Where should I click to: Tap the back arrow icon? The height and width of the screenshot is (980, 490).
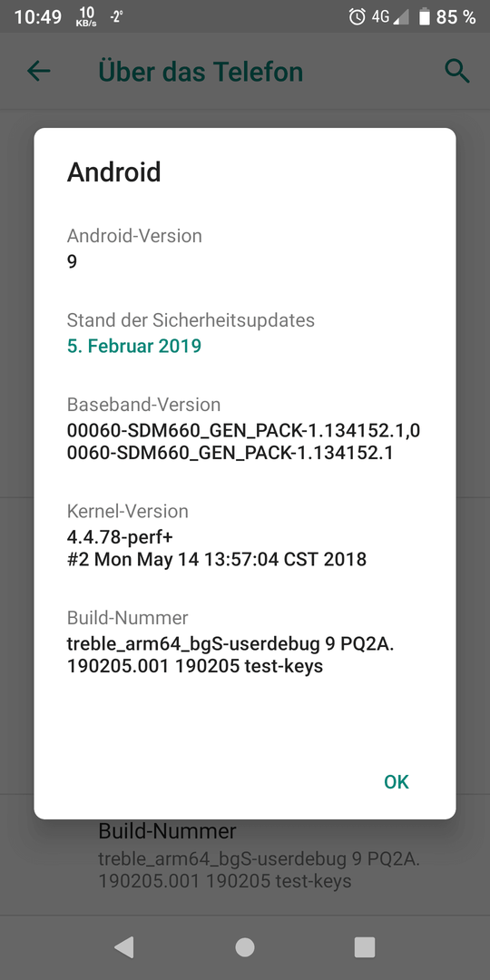[x=39, y=72]
